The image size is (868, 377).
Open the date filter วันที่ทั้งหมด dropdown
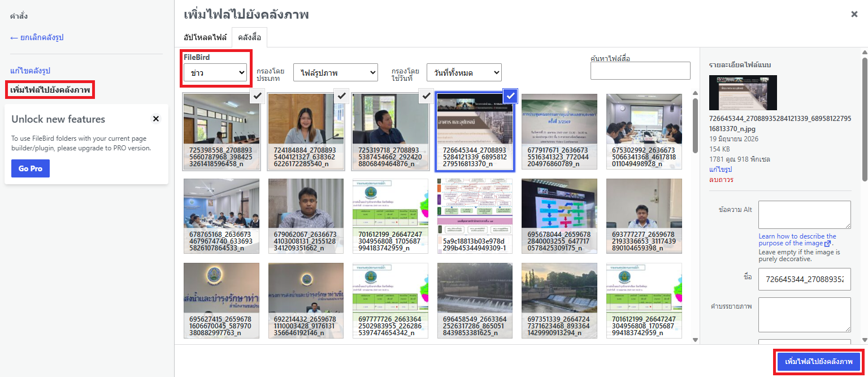point(464,72)
